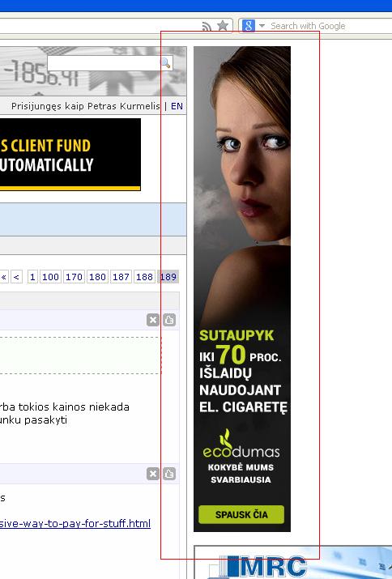Click the SPAUSK ČIA ad button

click(241, 514)
